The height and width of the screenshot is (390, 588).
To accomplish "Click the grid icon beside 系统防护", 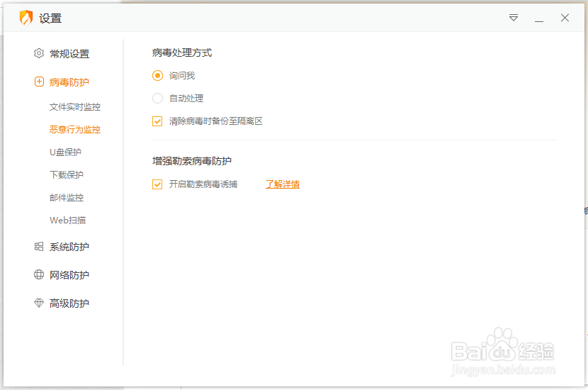I will (x=39, y=246).
